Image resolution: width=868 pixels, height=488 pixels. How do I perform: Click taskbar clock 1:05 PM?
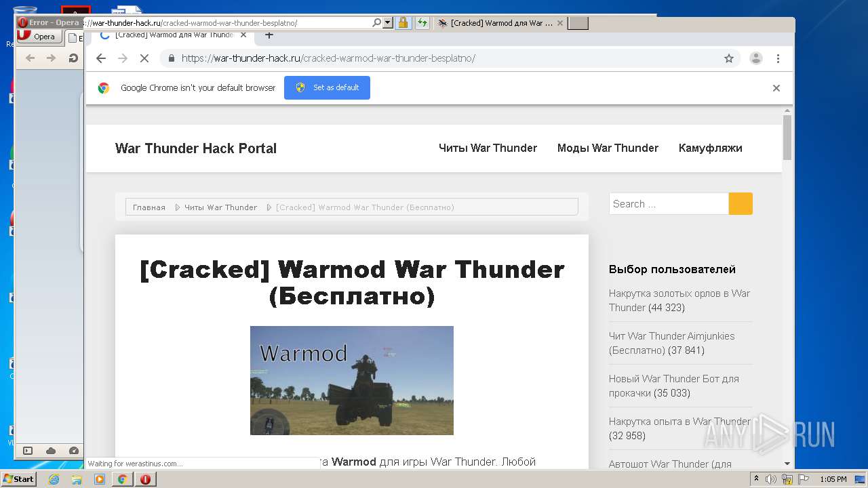point(833,479)
